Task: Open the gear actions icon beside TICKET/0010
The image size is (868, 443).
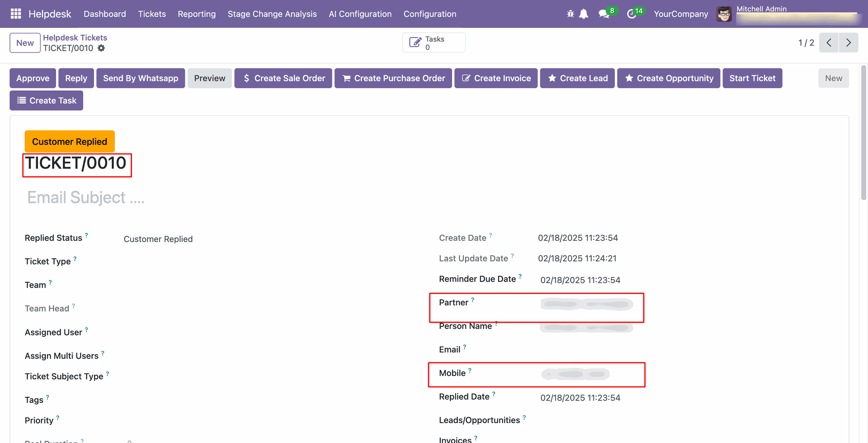Action: pos(101,48)
